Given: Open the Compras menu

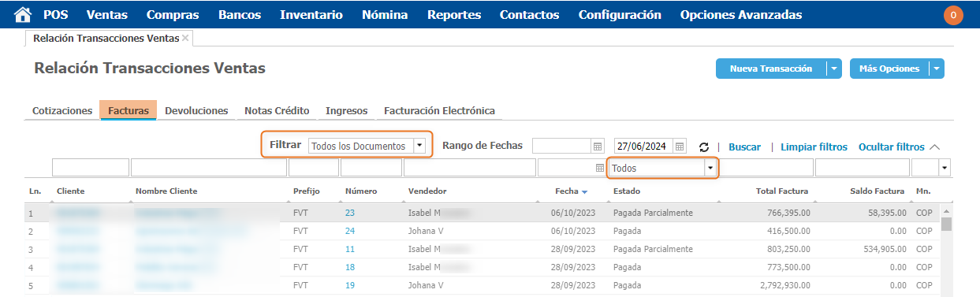Looking at the screenshot, I should (173, 15).
